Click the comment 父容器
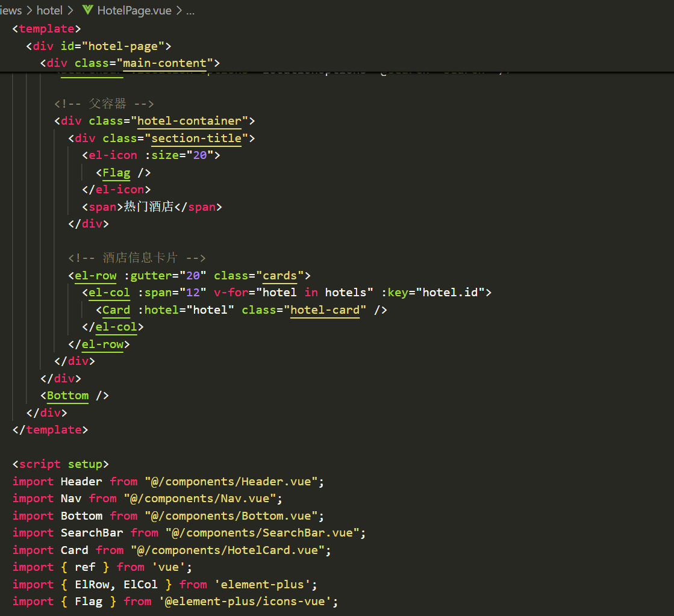 pos(104,104)
